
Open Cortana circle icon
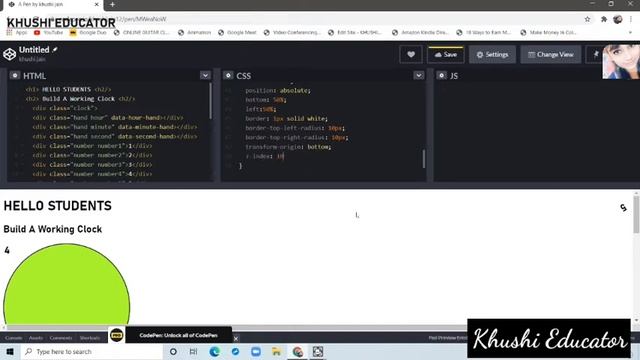click(x=173, y=351)
